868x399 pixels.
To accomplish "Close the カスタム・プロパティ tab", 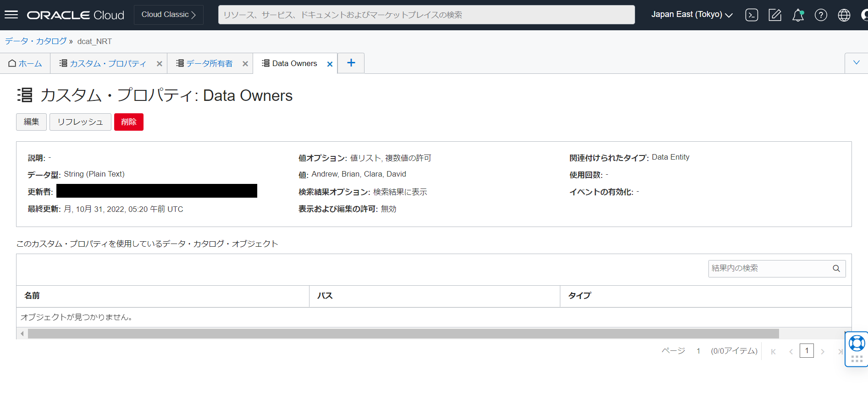I will tap(160, 64).
